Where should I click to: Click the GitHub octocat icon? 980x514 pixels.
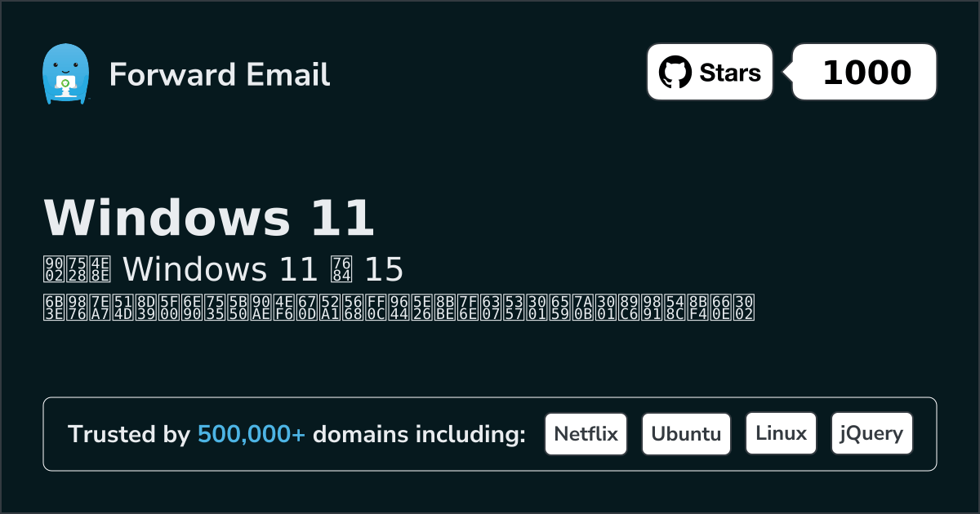pos(675,73)
